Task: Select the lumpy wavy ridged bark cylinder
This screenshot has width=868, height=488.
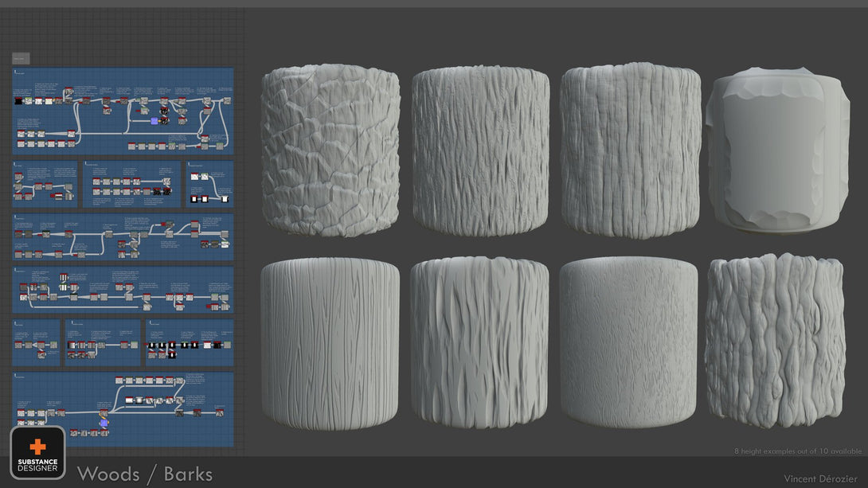Action: [775, 341]
